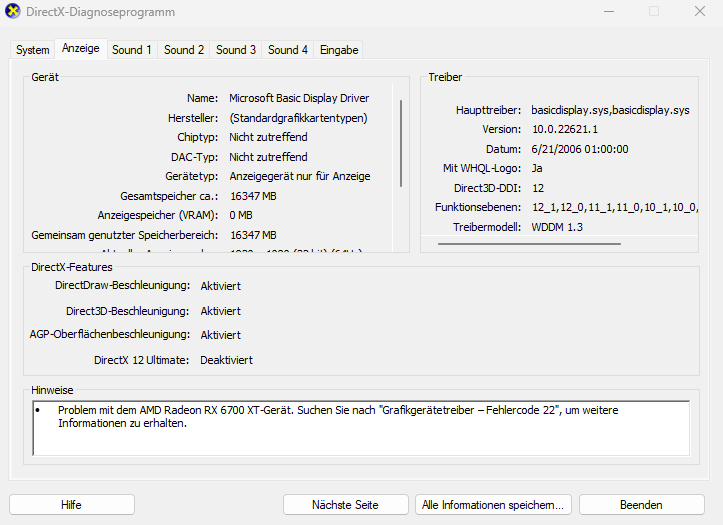Click the DirectX diagnostic icon in title bar
This screenshot has height=525, width=723.
click(13, 11)
